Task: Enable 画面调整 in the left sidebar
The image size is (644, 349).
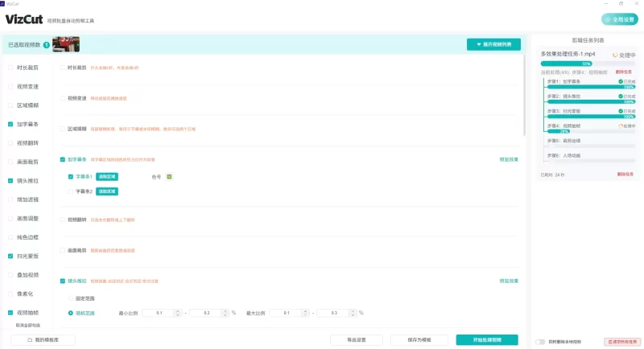Action: point(10,219)
